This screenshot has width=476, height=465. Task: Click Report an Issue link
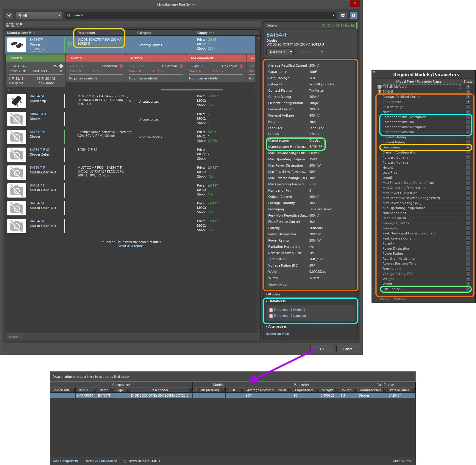(x=277, y=334)
